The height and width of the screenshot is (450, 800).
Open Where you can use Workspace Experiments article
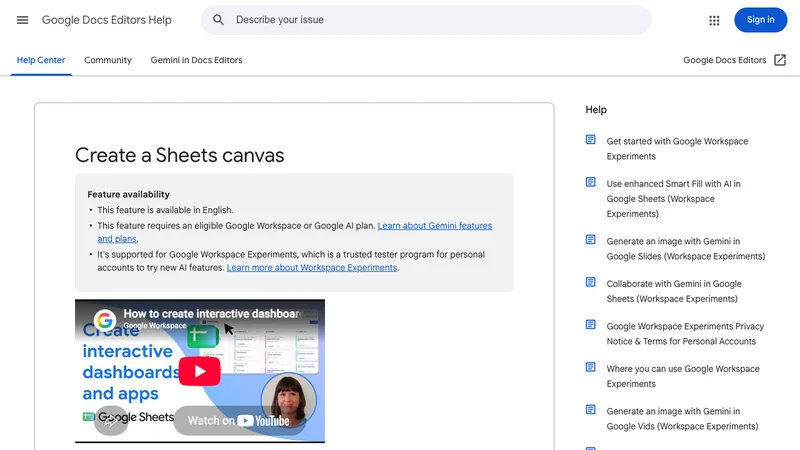click(683, 376)
